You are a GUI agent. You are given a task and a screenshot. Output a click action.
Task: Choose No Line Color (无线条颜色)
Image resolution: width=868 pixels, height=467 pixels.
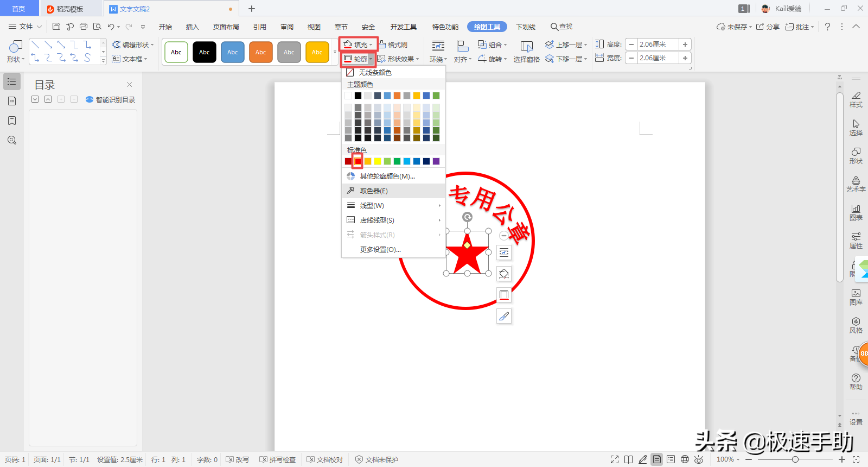coord(393,72)
